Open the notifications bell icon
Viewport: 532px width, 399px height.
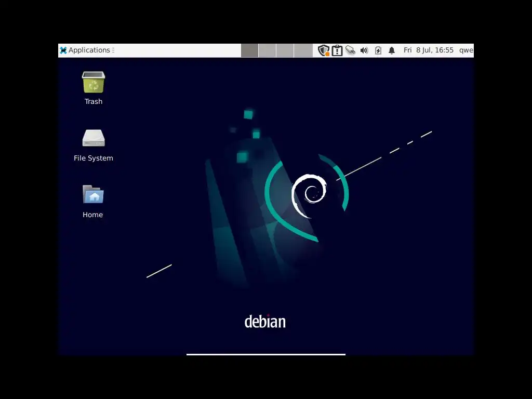[392, 50]
